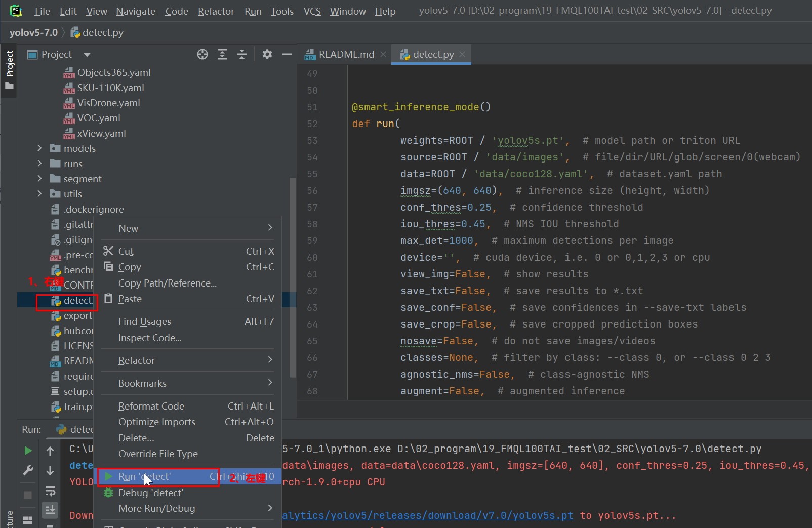812x528 pixels.
Task: Choose Paste from the context menu
Action: pyautogui.click(x=187, y=299)
